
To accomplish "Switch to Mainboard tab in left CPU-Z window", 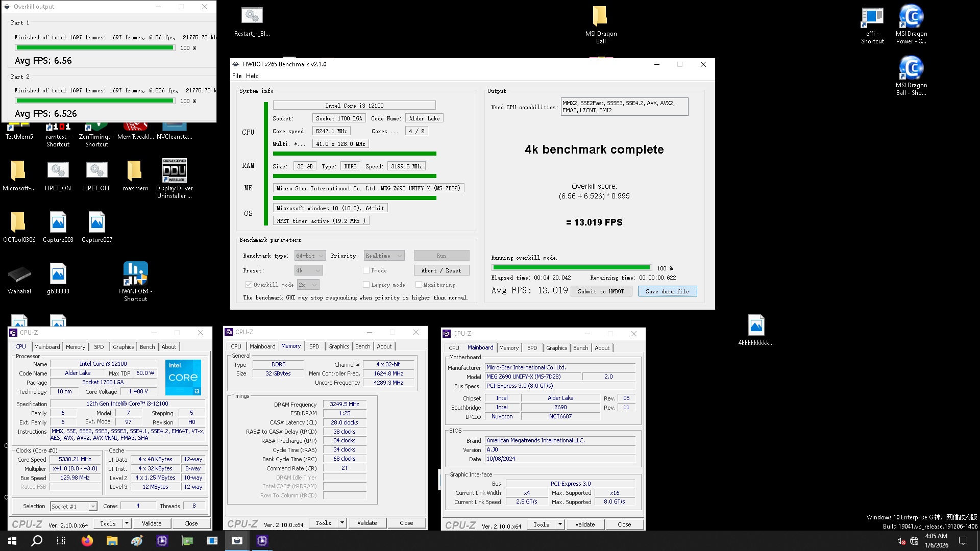I will [x=47, y=347].
